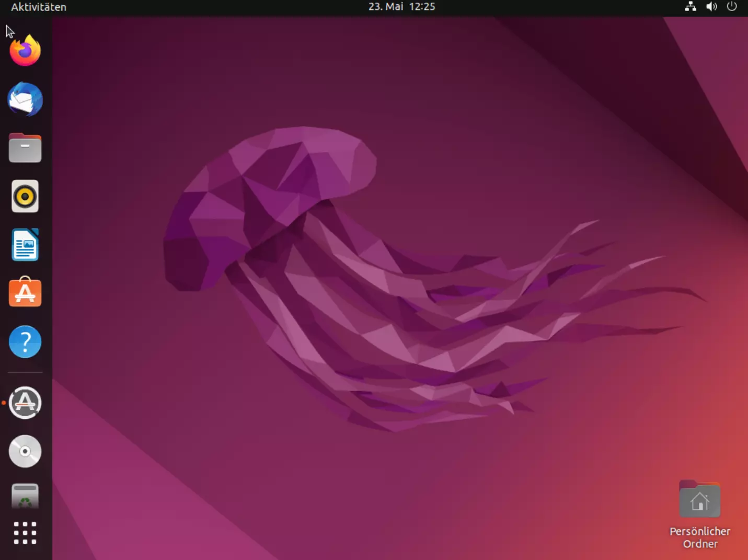This screenshot has width=748, height=560.
Task: Open Firefox from the dock
Action: tap(25, 50)
